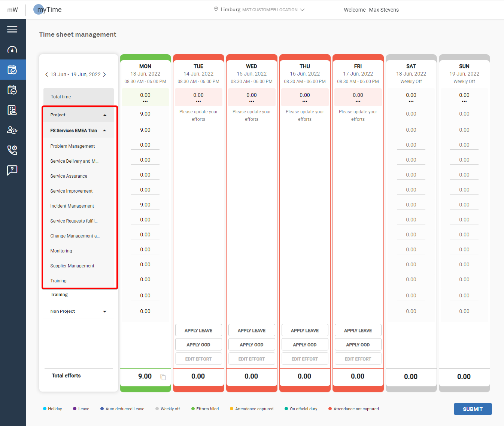Open the calendar leave icon in sidebar

[12, 90]
